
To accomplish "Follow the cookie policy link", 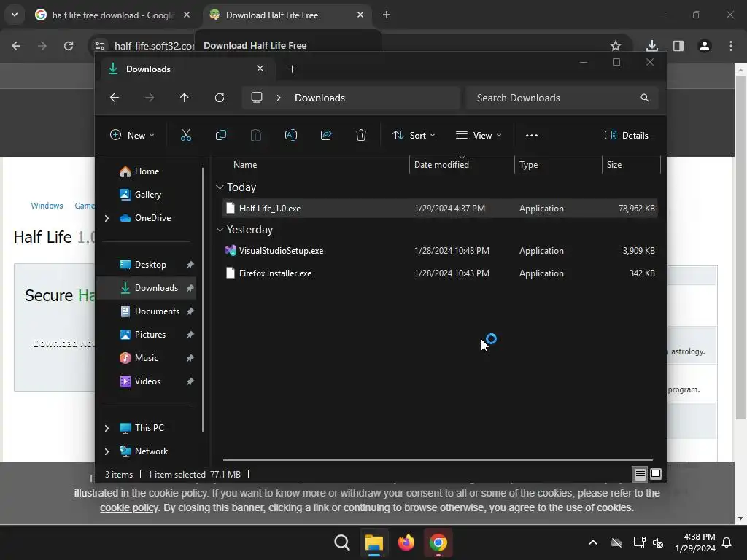I will 129,507.
